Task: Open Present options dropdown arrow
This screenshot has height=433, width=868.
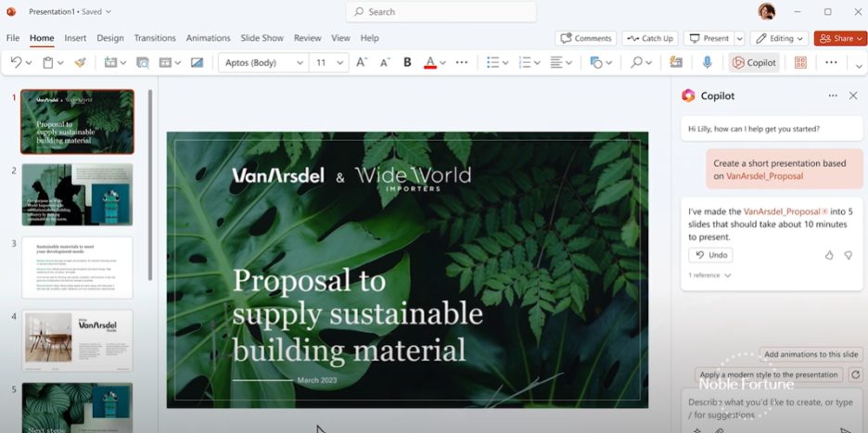Action: 740,38
